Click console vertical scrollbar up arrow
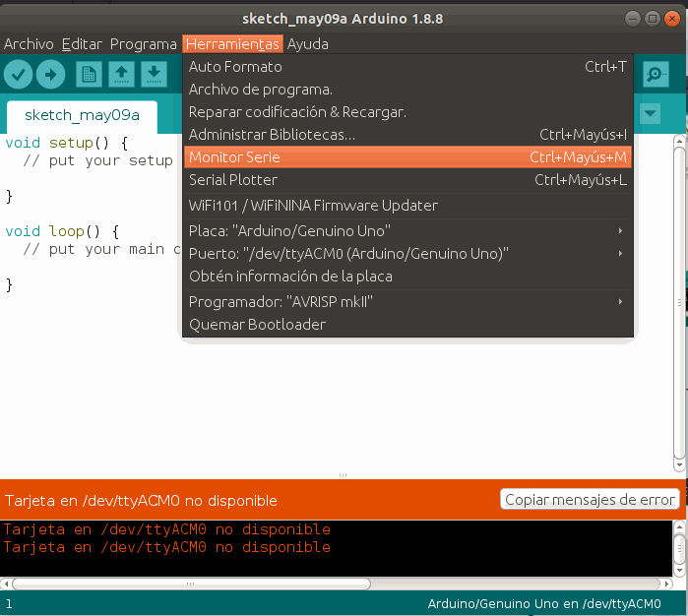Viewport: 688px width, 616px height. click(x=679, y=526)
